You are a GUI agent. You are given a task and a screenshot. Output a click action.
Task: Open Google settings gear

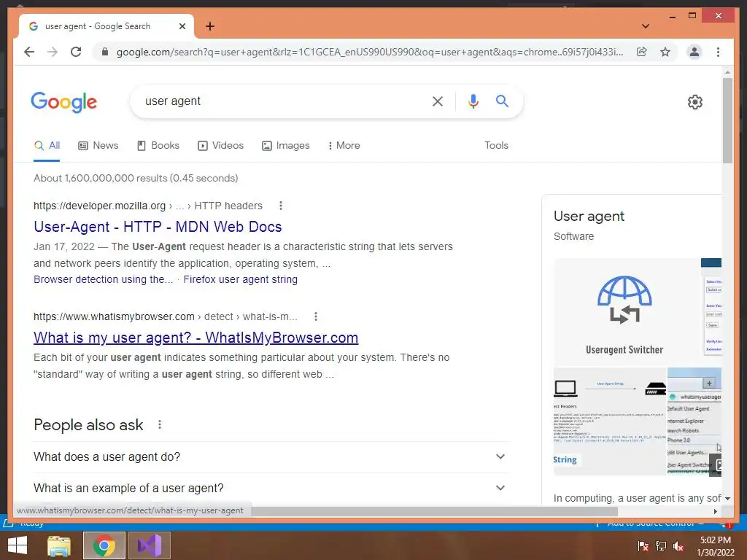[695, 102]
